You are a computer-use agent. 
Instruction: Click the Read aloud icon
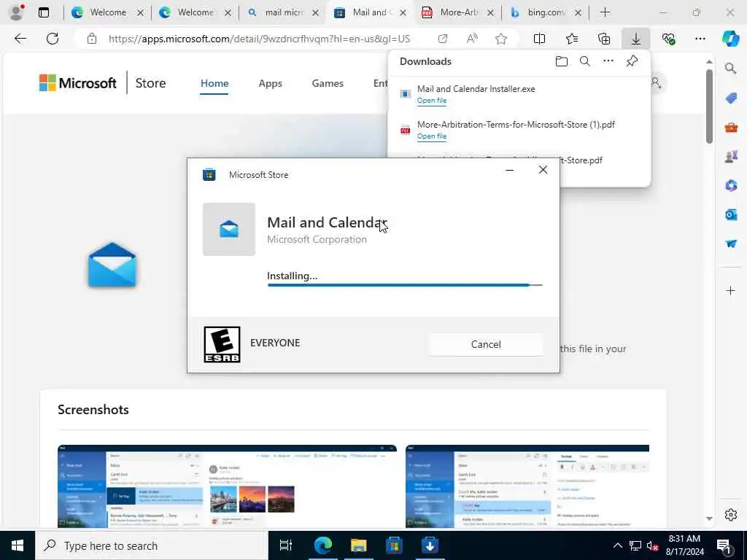pos(472,39)
